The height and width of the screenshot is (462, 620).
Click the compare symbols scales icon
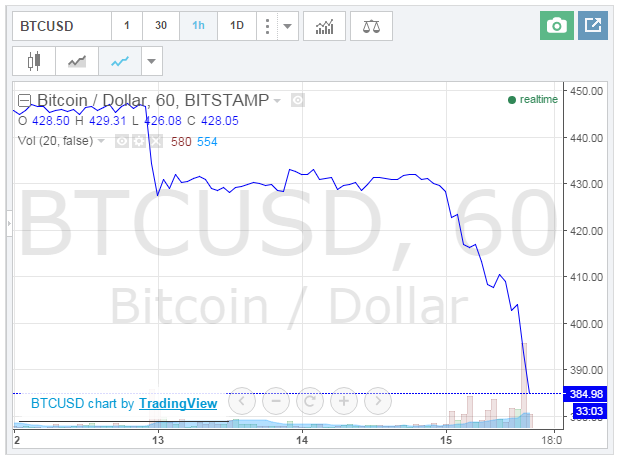[x=371, y=26]
